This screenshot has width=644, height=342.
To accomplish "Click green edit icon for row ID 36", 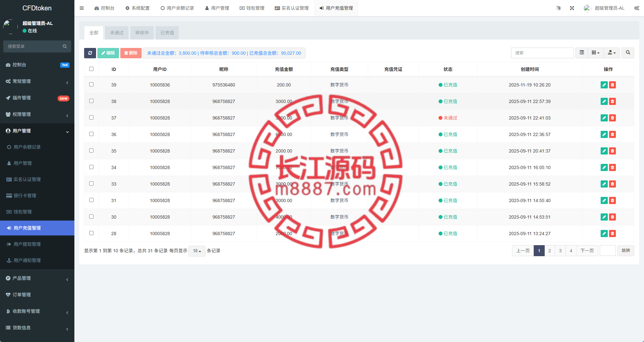I will click(x=604, y=134).
